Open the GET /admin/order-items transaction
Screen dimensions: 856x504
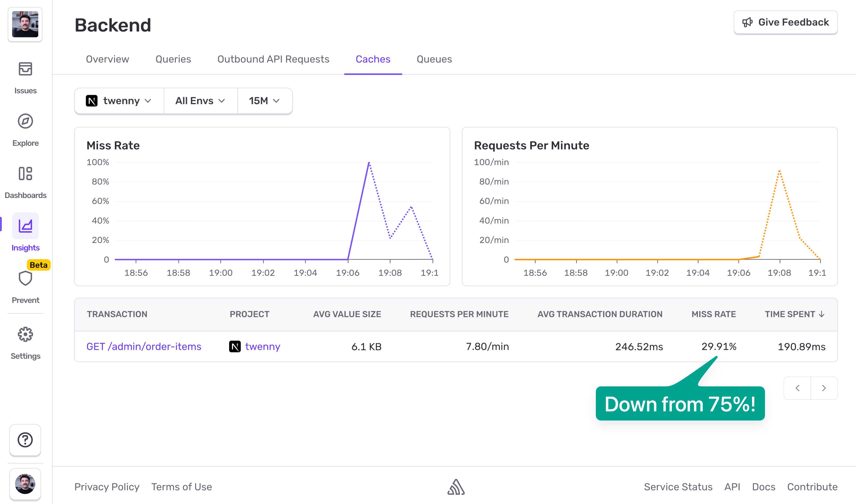pyautogui.click(x=144, y=346)
